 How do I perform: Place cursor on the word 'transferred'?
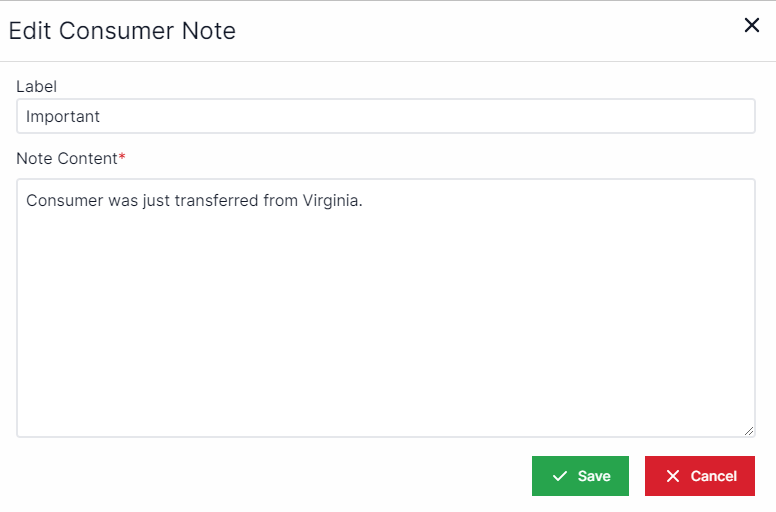click(x=218, y=200)
